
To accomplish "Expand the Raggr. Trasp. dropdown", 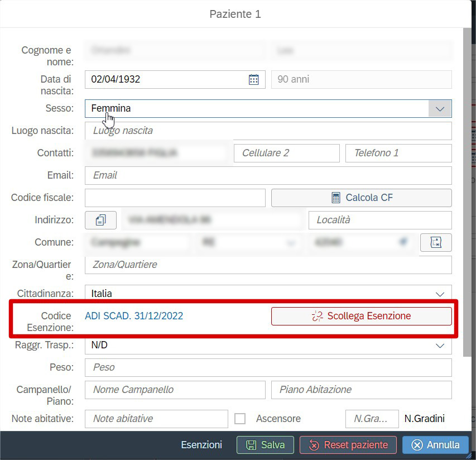I will point(440,346).
